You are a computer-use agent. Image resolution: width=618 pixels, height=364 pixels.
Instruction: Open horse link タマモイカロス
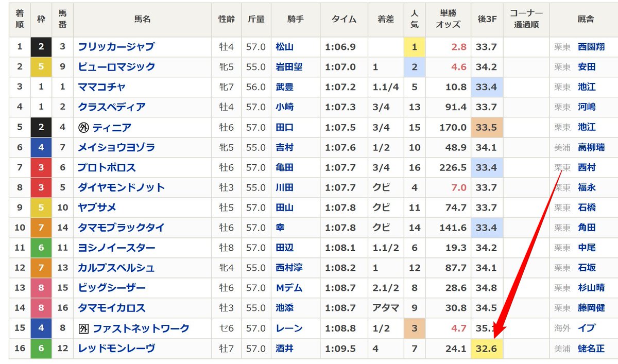pos(111,308)
